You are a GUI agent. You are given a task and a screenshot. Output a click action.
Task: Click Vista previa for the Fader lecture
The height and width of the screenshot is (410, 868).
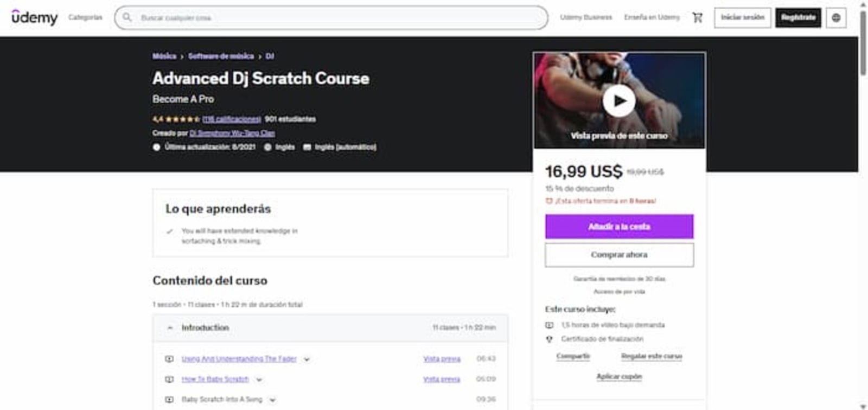tap(442, 359)
